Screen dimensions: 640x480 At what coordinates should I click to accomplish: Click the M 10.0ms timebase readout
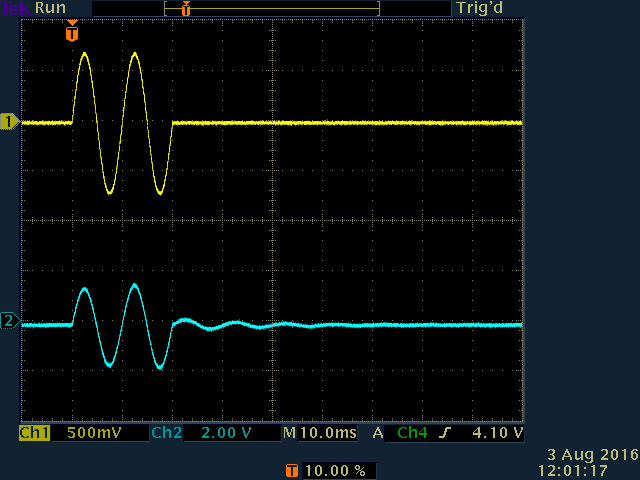coord(317,433)
